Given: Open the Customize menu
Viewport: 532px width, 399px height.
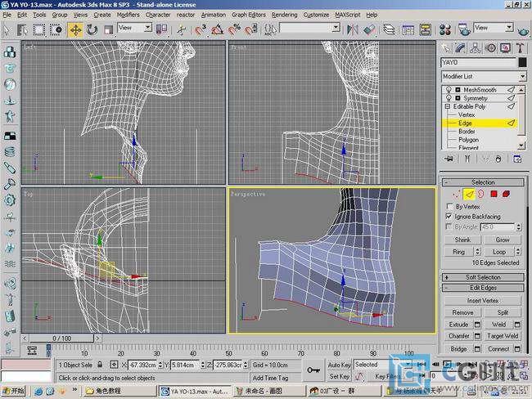Looking at the screenshot, I should (316, 15).
